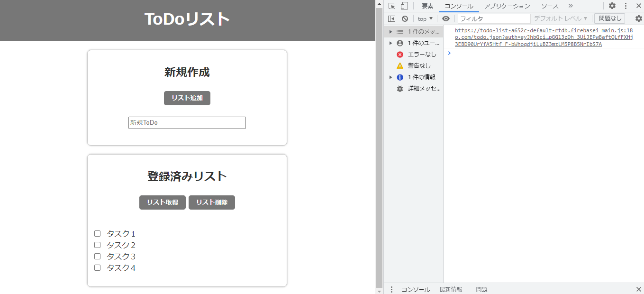Clear the console output
This screenshot has height=294, width=644.
tap(405, 18)
